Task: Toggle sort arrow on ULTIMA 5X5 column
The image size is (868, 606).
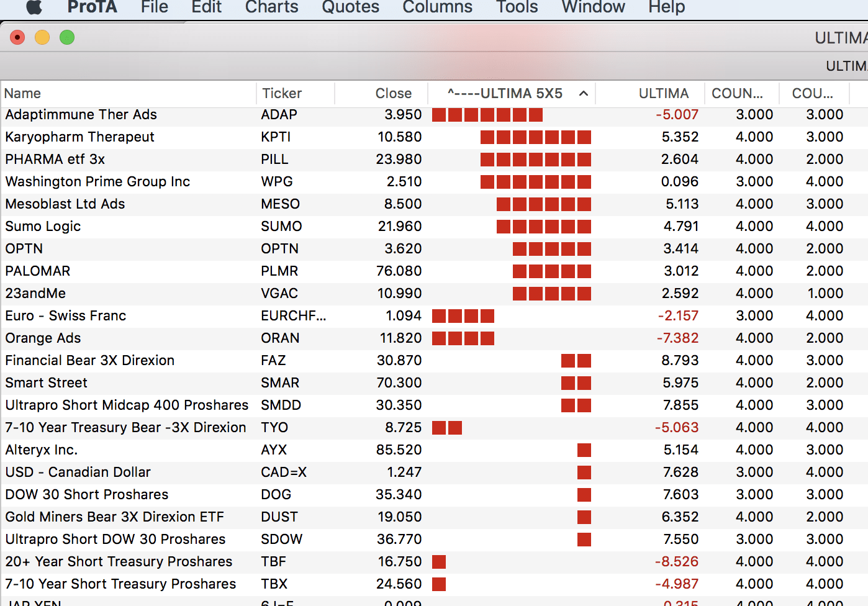Action: (584, 94)
